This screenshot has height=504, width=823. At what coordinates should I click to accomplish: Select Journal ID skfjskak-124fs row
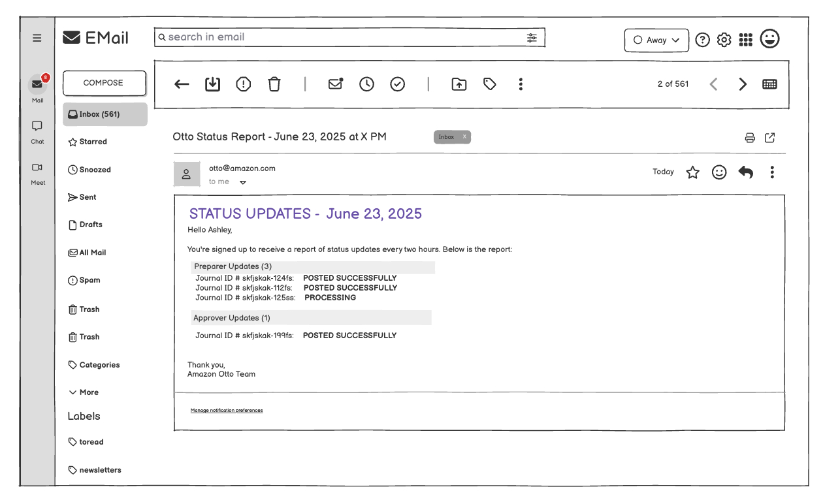click(296, 278)
